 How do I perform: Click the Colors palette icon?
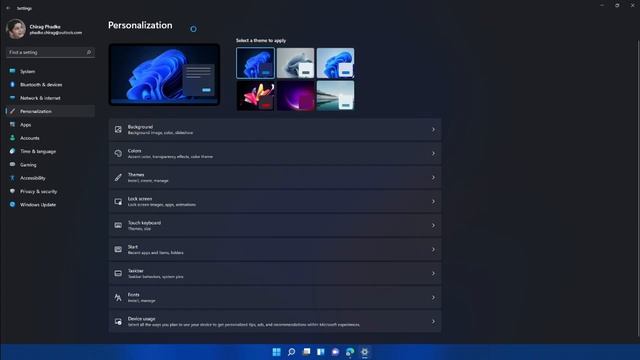[118, 153]
